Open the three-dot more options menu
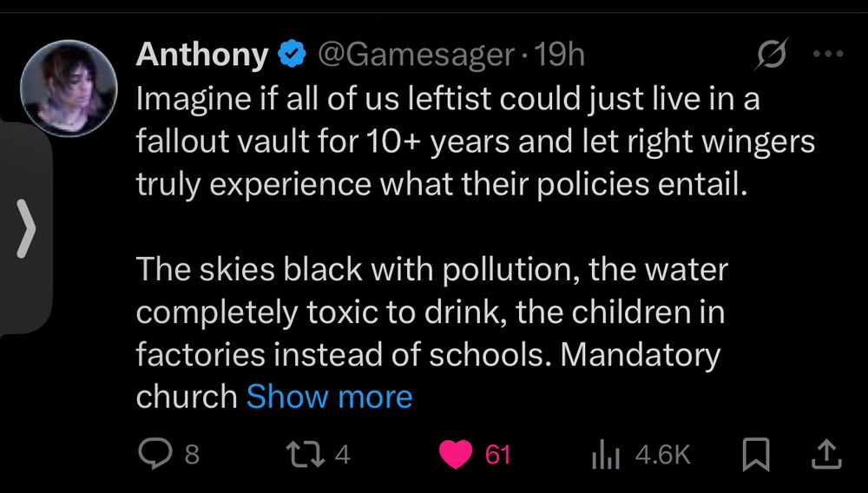The height and width of the screenshot is (493, 868). (827, 54)
